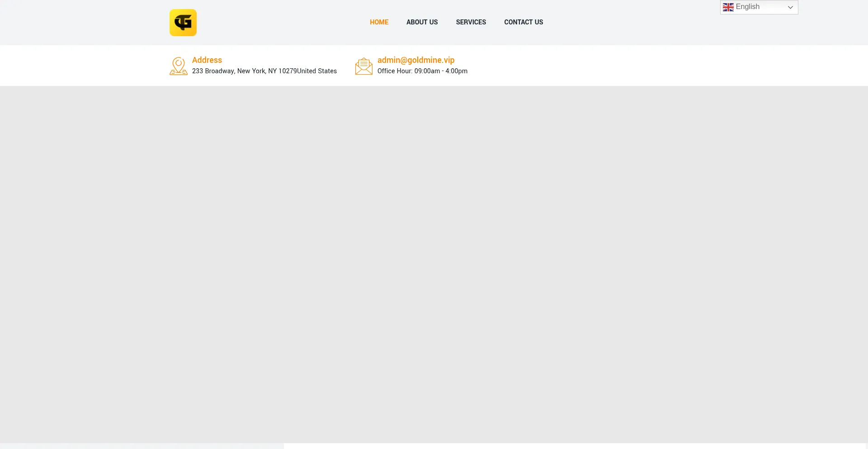Click the yellow G site logo
The image size is (868, 449).
[183, 23]
